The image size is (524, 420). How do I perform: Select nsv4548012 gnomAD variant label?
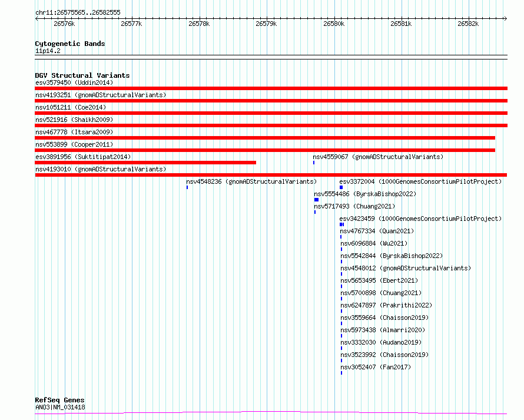[406, 268]
